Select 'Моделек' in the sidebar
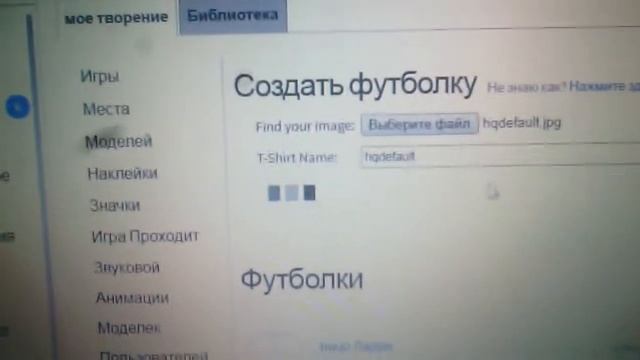640x360 pixels. pyautogui.click(x=129, y=328)
